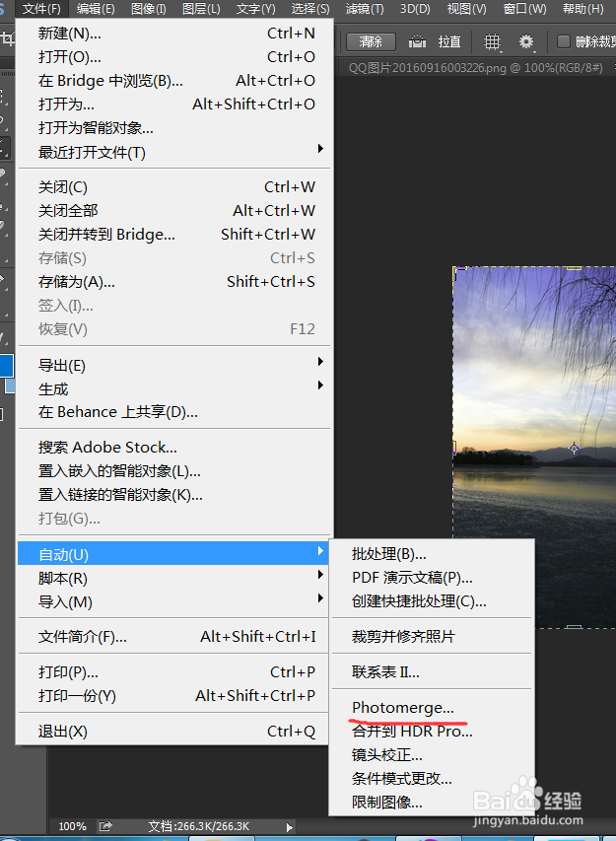
Task: Choose 新建(N)... from File menu
Action: point(175,34)
